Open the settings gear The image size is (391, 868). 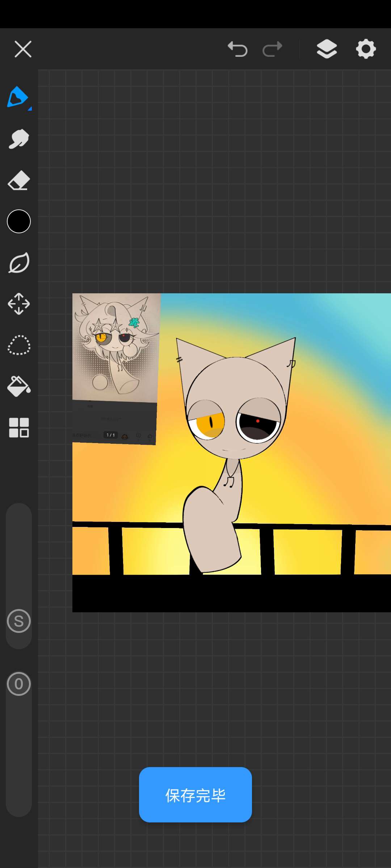pos(366,49)
